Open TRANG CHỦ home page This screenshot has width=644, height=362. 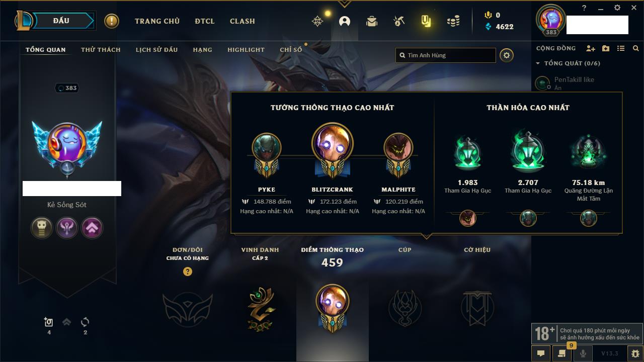click(x=157, y=21)
